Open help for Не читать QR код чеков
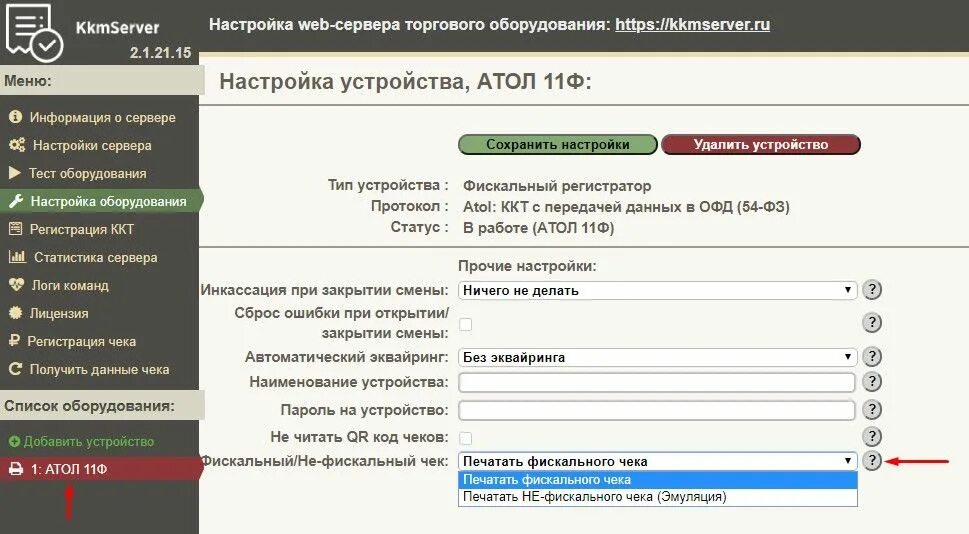 [871, 437]
